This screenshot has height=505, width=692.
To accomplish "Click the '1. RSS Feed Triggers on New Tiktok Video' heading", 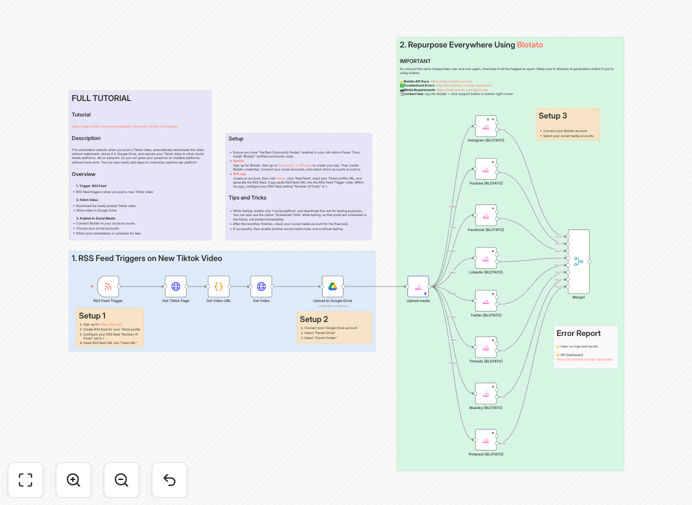I will click(147, 258).
